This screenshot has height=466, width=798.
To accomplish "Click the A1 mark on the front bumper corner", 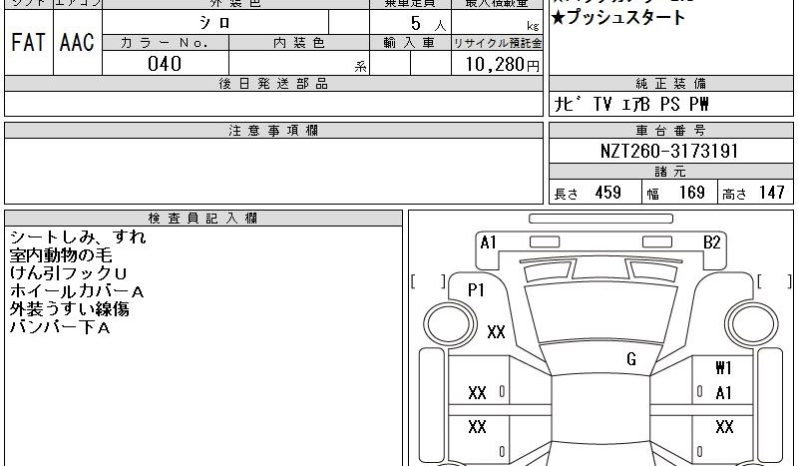I will [488, 242].
